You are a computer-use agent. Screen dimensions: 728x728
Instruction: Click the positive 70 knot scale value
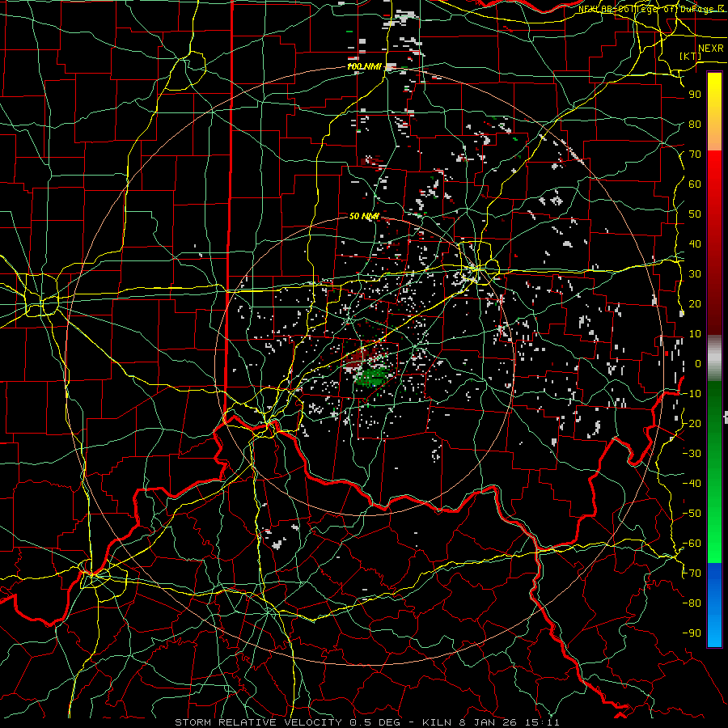click(695, 154)
